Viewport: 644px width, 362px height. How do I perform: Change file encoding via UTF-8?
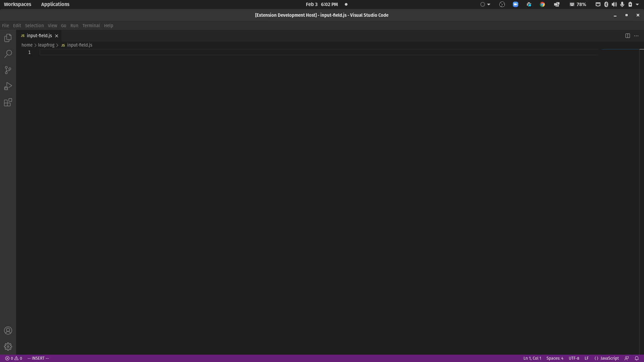574,358
